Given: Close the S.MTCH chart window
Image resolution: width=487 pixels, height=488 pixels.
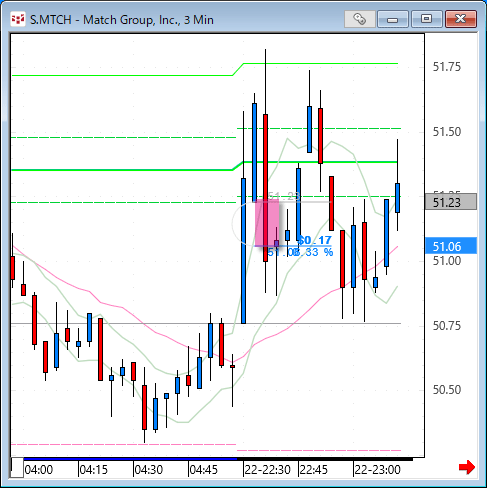Looking at the screenshot, I should (x=461, y=19).
